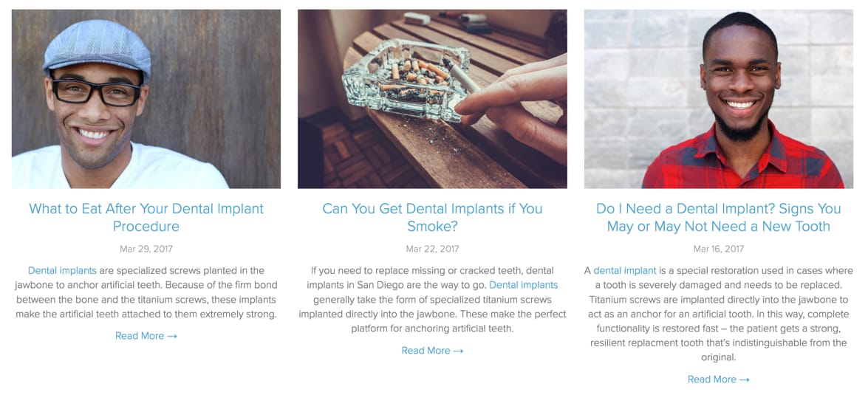The image size is (868, 409).
Task: Click the excerpt about resilient replacement tooth
Action: (719, 314)
